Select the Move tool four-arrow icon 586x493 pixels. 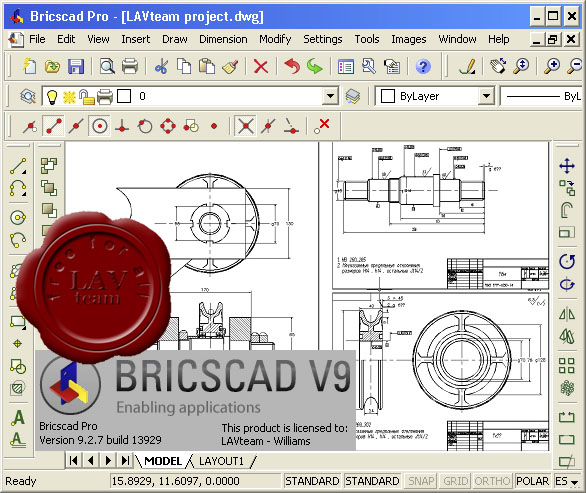click(x=567, y=166)
